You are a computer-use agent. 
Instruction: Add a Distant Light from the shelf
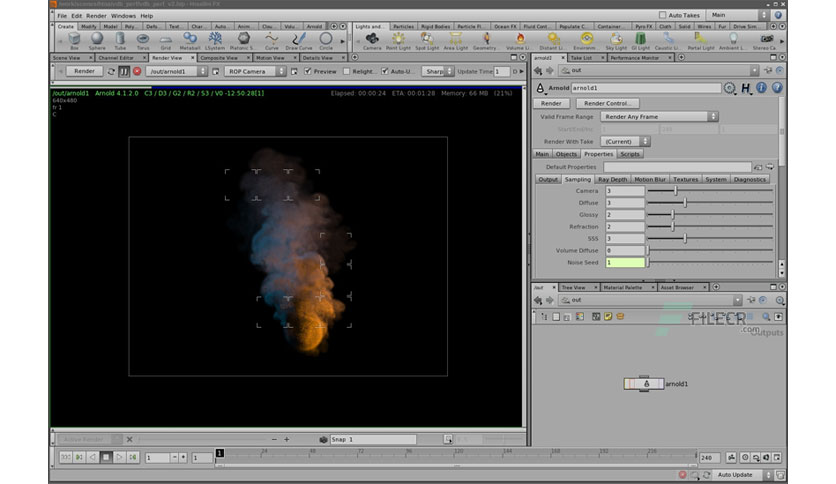click(553, 41)
